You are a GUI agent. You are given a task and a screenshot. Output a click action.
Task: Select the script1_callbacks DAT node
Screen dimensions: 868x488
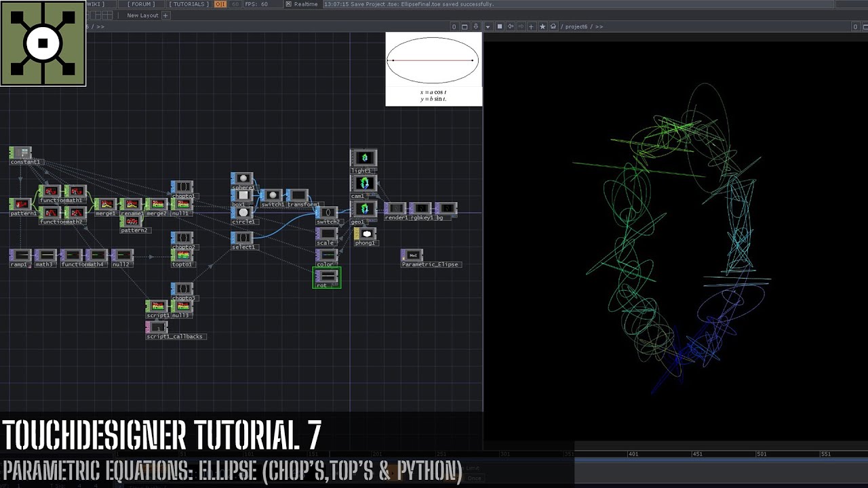click(157, 327)
